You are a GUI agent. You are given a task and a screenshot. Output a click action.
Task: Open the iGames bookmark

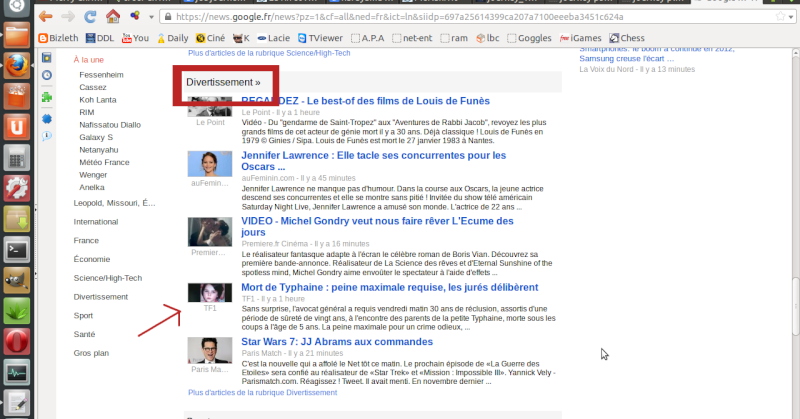[x=581, y=38]
